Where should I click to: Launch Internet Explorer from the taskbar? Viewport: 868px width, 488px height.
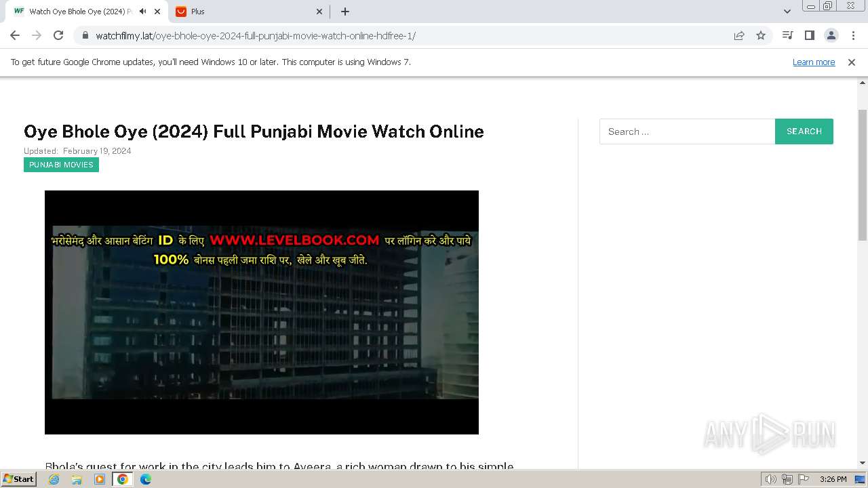[x=54, y=479]
